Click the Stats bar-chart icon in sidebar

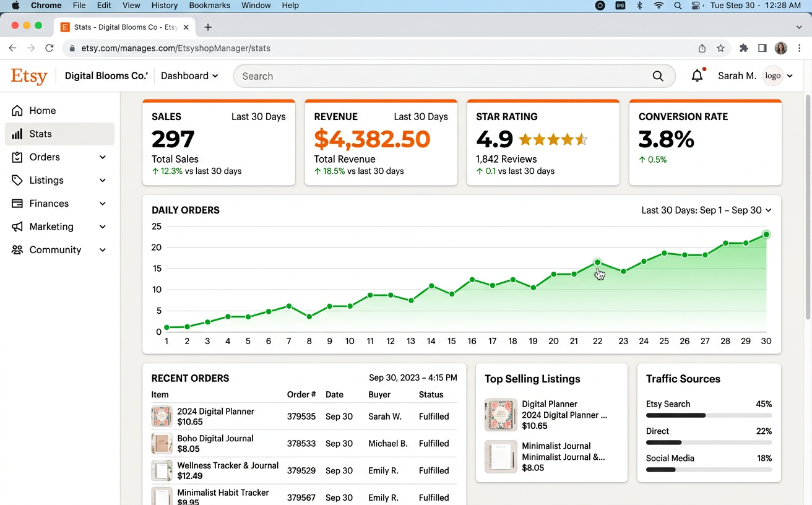tap(17, 134)
